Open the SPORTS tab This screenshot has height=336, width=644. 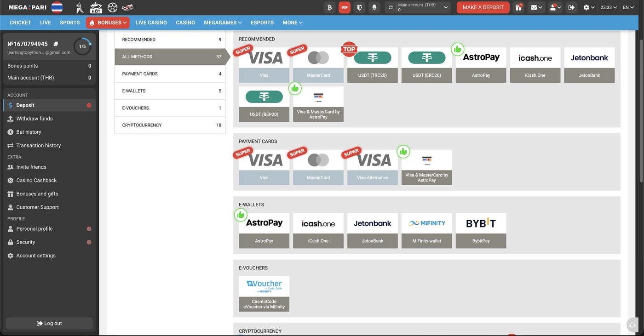click(70, 23)
